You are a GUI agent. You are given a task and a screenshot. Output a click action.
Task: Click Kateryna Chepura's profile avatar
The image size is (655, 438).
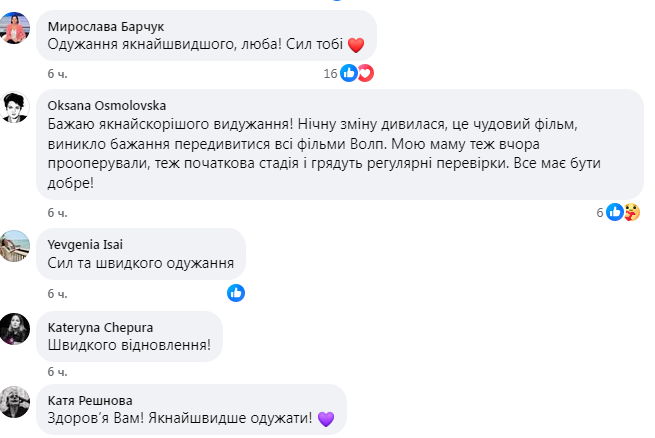pyautogui.click(x=15, y=329)
